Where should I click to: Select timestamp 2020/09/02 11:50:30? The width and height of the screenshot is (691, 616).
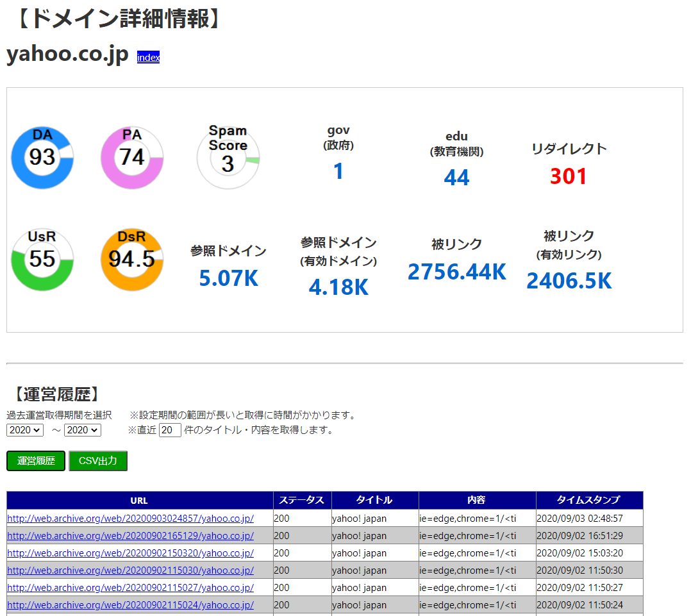tap(580, 570)
